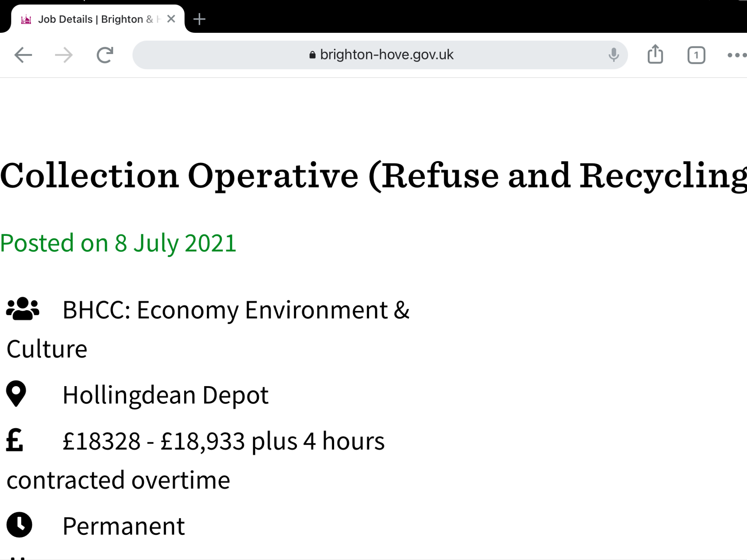This screenshot has width=747, height=560.
Task: Click the pound salary icon
Action: [x=15, y=440]
